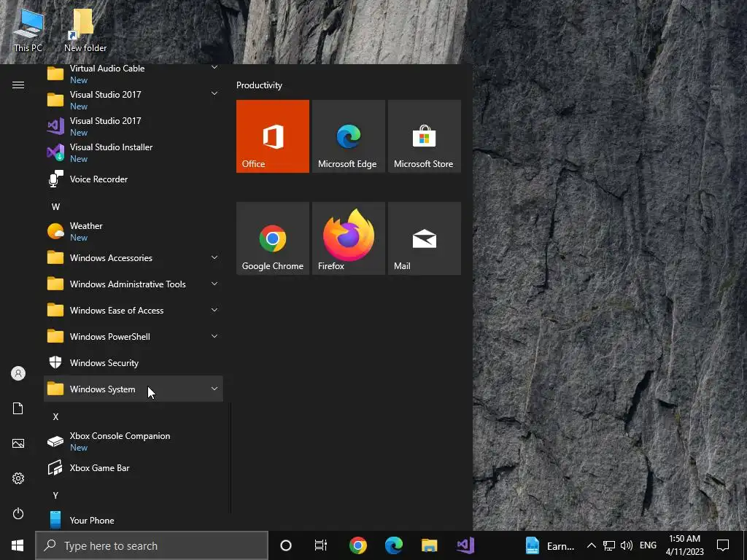The image size is (747, 560).
Task: Click the X letter header
Action: point(55,416)
